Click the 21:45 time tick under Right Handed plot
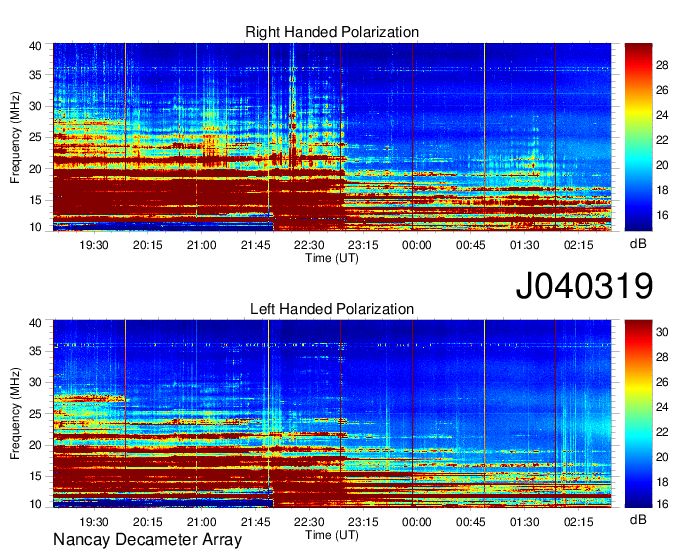Viewport: 680px width, 552px height. tap(255, 245)
